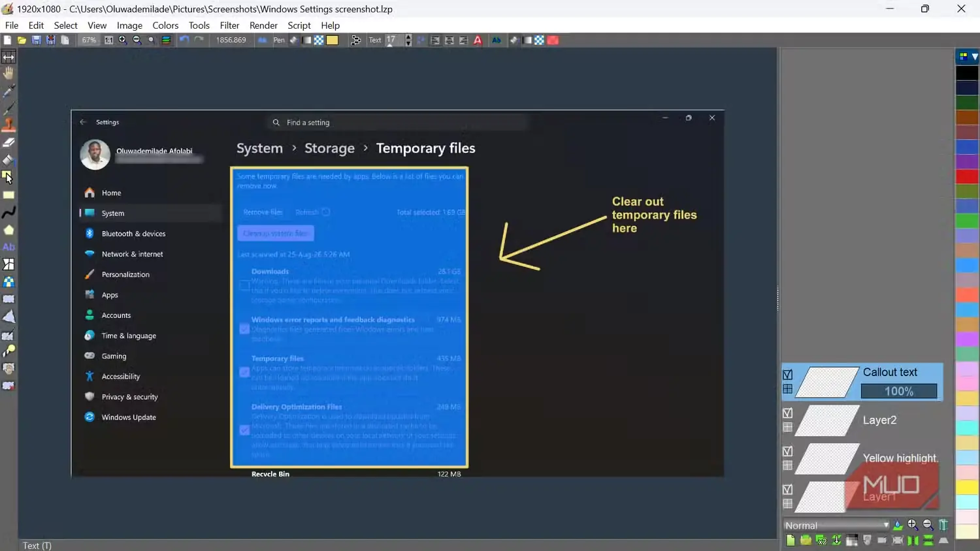The width and height of the screenshot is (980, 551).
Task: Add a new layer
Action: [791, 541]
